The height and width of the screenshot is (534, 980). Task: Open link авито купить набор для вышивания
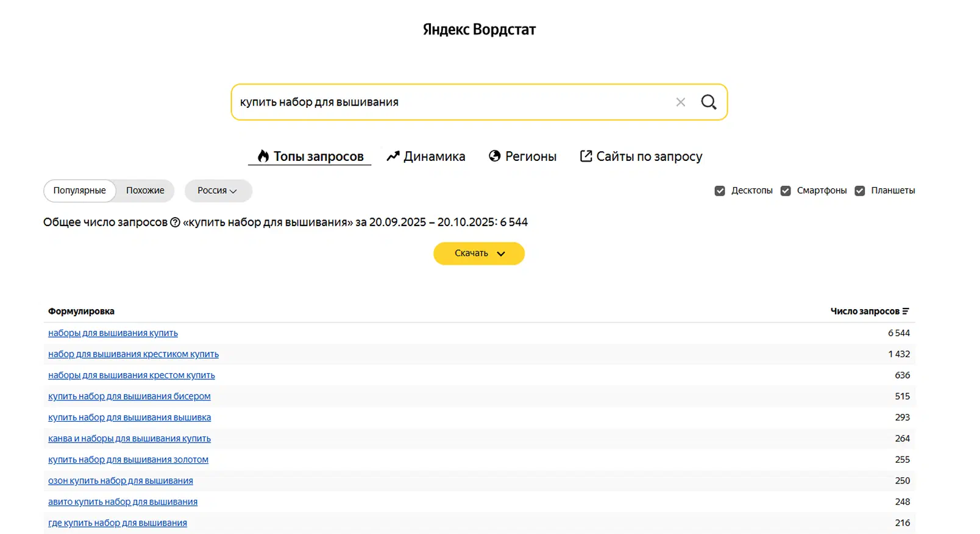tap(122, 502)
